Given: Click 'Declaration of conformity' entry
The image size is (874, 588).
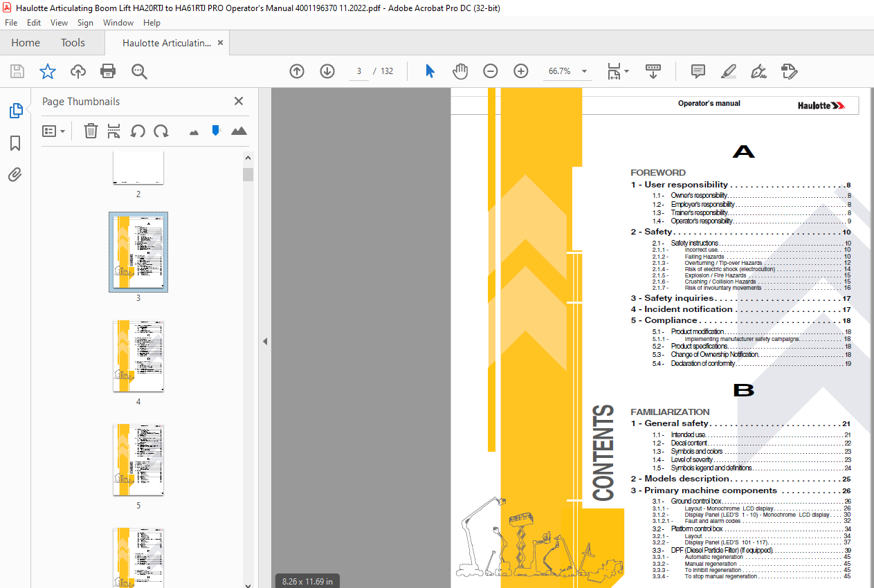Looking at the screenshot, I should 702,363.
